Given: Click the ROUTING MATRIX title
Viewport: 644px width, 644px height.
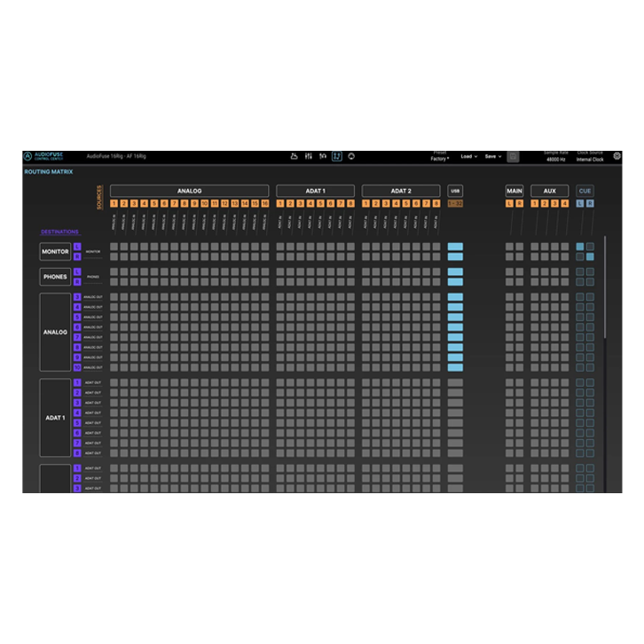Looking at the screenshot, I should [49, 172].
